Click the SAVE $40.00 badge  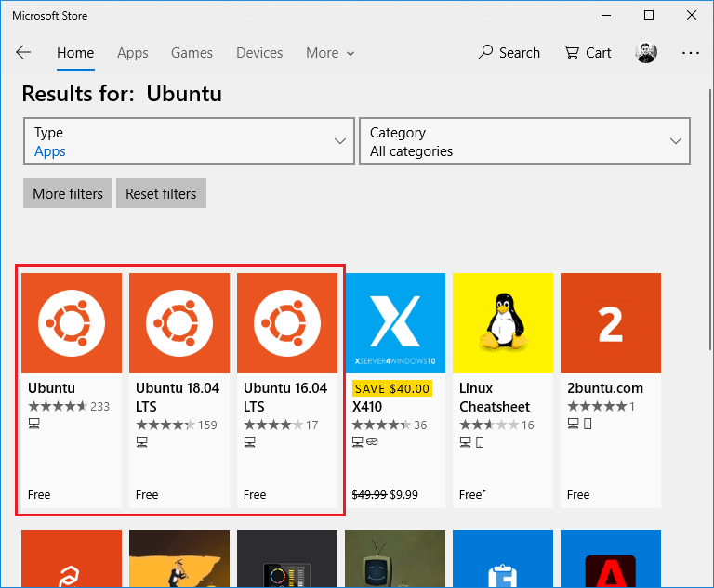point(392,388)
